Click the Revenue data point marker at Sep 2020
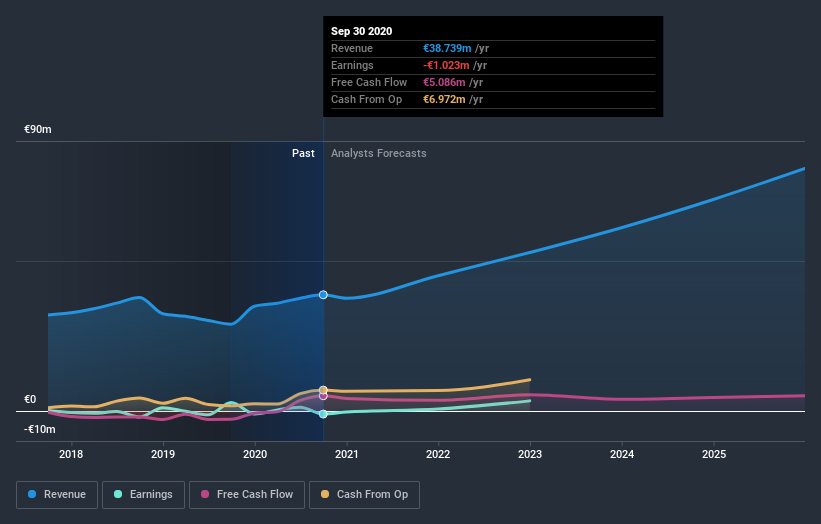 click(323, 295)
